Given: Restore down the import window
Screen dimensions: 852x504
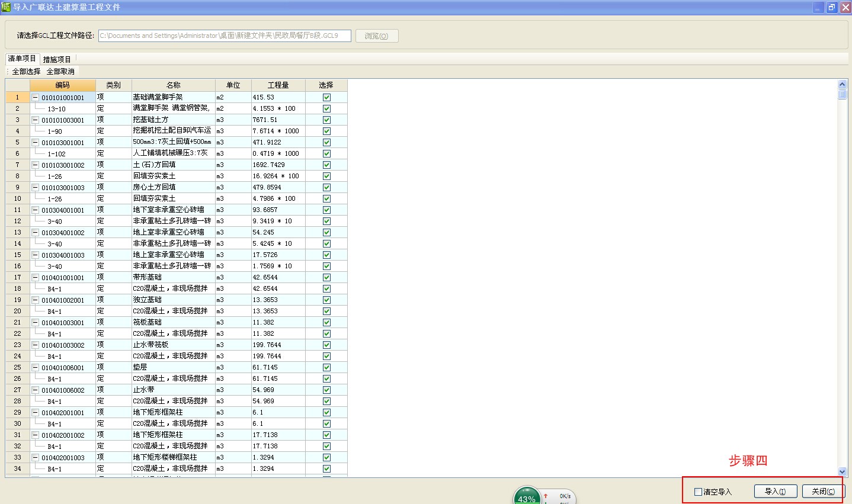Looking at the screenshot, I should pos(831,7).
